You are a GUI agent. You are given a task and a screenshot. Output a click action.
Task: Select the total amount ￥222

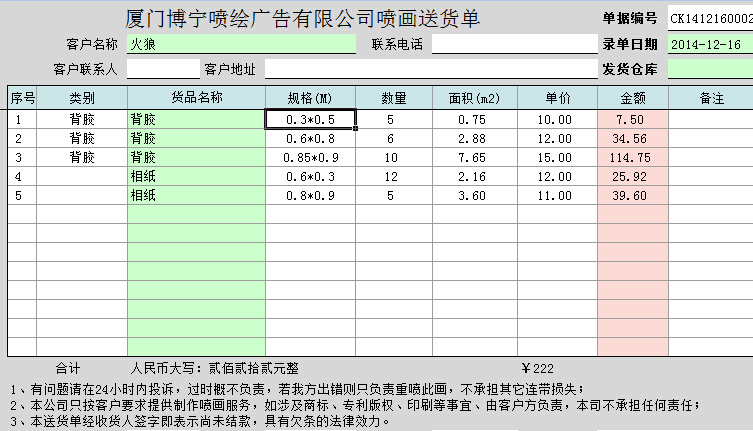(537, 369)
